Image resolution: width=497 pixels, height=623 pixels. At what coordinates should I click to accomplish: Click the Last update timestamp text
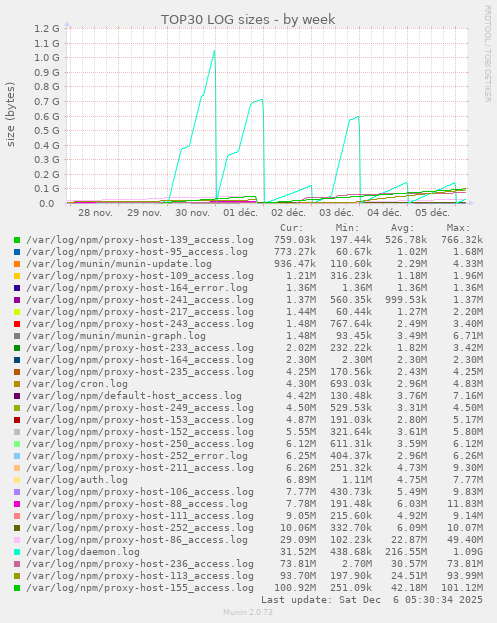click(372, 600)
